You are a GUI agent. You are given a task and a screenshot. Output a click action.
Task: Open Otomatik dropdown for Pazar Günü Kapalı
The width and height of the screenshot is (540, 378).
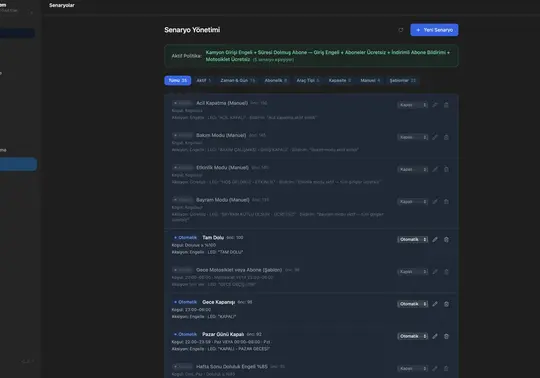pos(413,336)
